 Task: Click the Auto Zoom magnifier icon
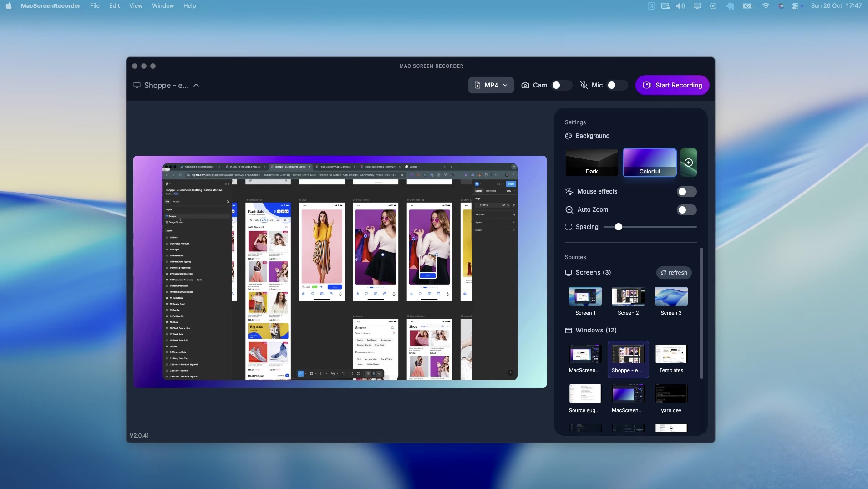click(569, 209)
